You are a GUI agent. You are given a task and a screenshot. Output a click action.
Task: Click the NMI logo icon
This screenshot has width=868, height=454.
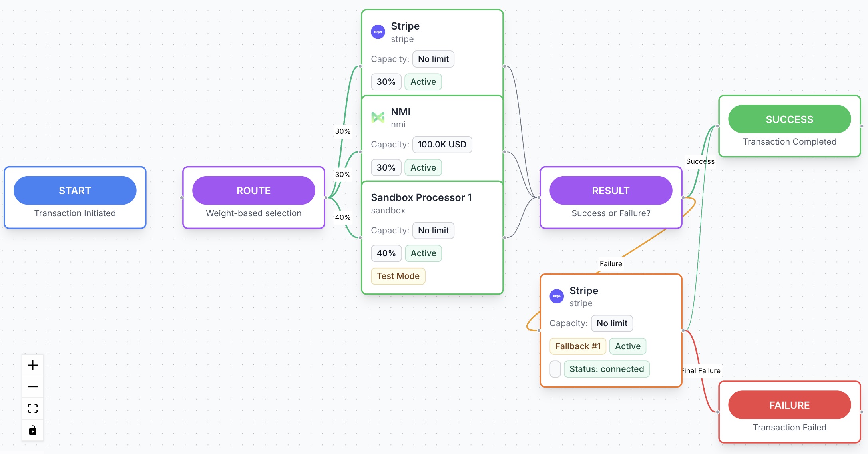(x=378, y=117)
